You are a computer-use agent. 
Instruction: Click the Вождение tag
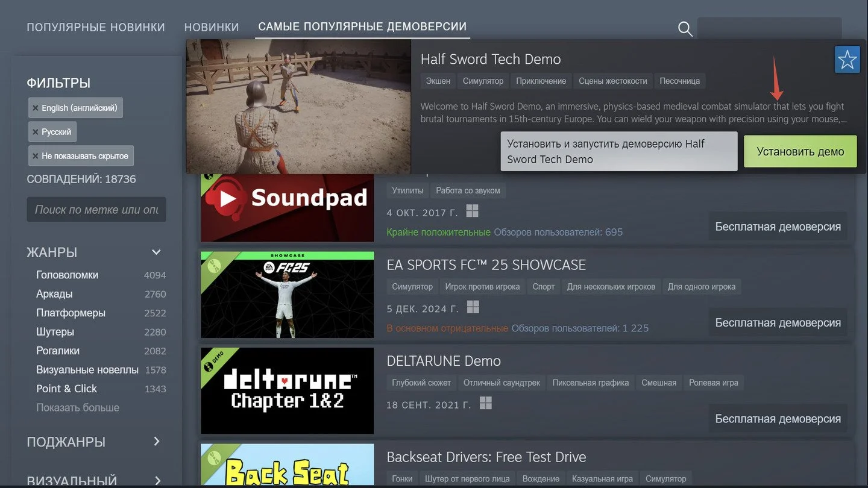coord(541,478)
